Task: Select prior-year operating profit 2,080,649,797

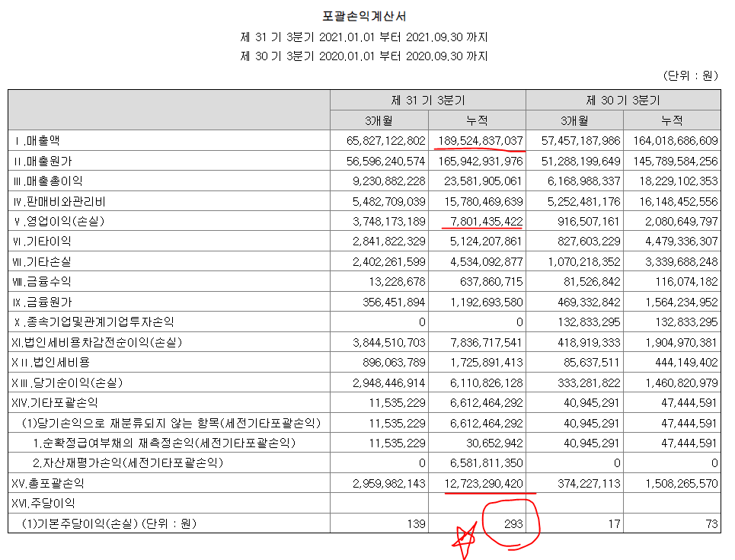Action: [x=681, y=222]
